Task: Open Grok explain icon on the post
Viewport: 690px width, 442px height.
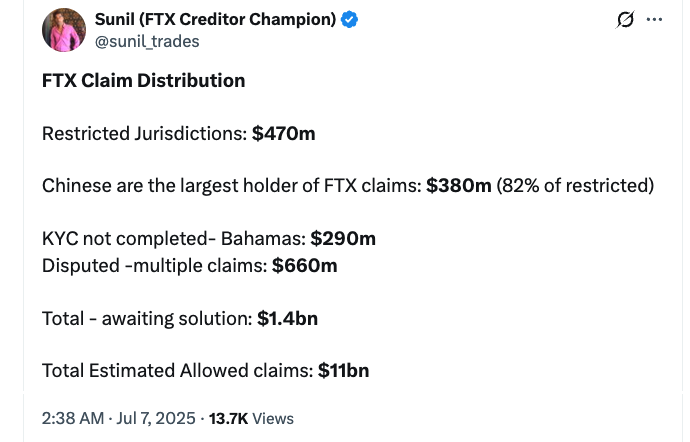Action: click(626, 20)
